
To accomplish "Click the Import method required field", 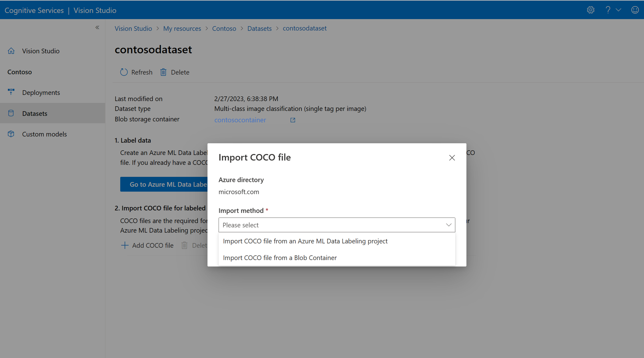I will pyautogui.click(x=336, y=225).
